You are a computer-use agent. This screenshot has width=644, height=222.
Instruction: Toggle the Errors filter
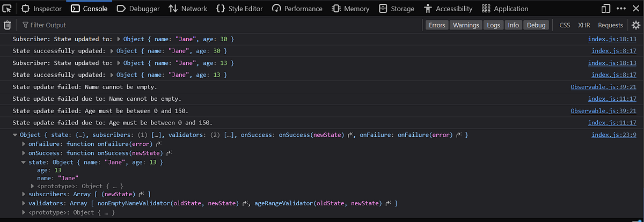point(437,25)
